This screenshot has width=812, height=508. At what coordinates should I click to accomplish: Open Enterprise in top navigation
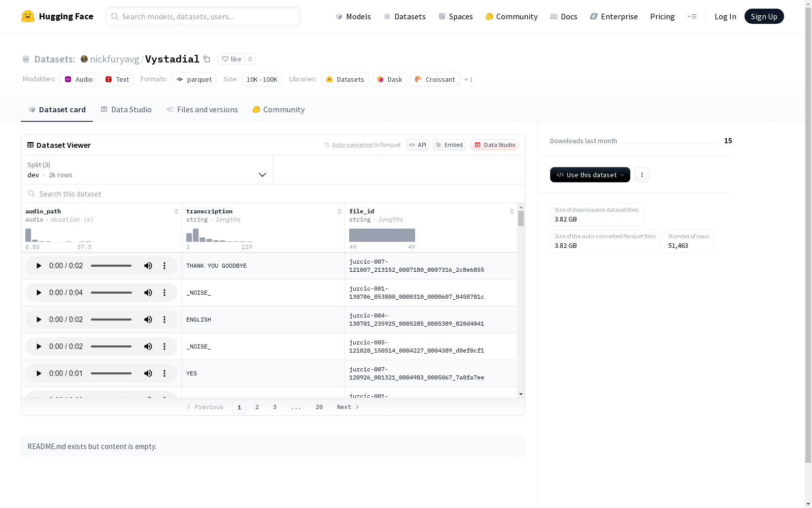[614, 16]
